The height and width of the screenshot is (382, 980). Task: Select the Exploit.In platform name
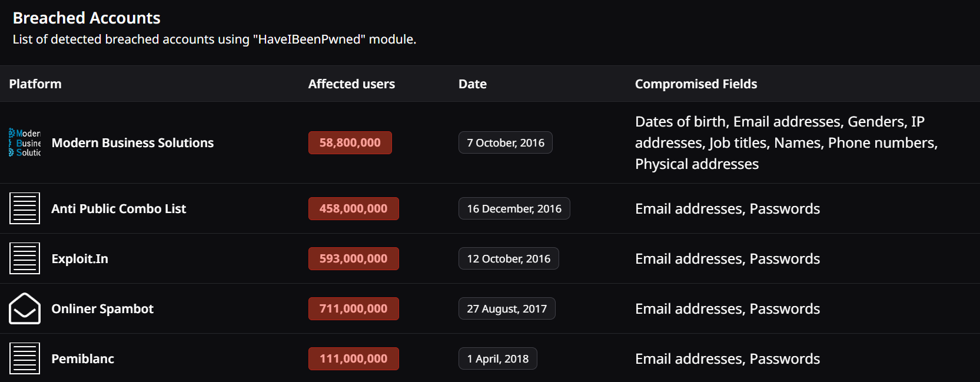click(79, 259)
